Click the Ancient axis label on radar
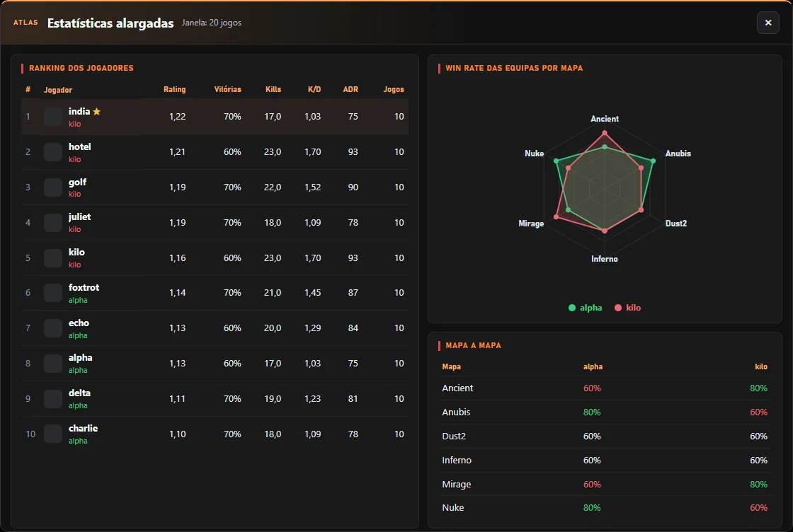793x532 pixels. click(605, 119)
